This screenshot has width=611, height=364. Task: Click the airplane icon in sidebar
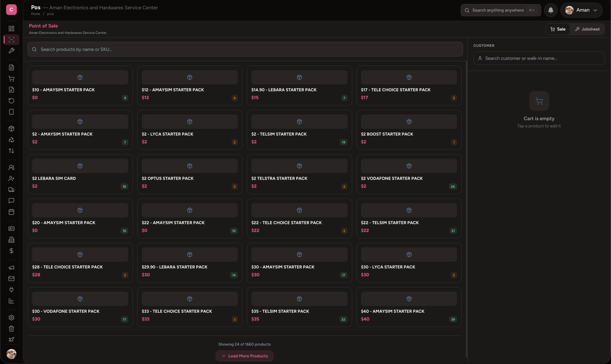point(11,340)
